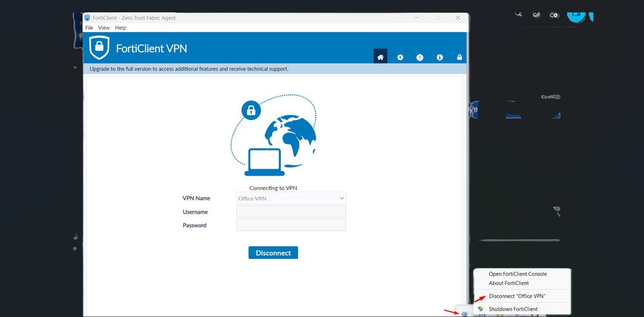Click the "FortiClient VPN" heading text
The image size is (644, 317).
tap(152, 48)
